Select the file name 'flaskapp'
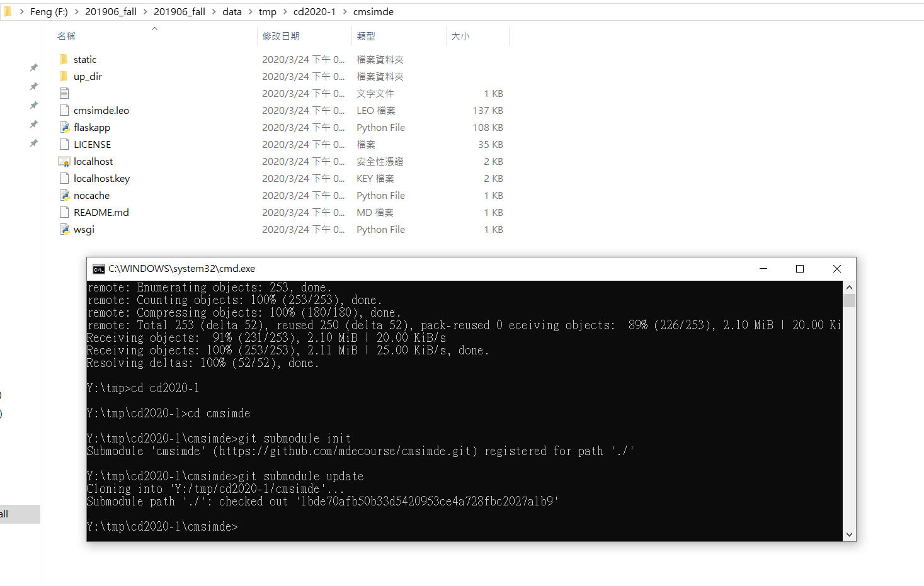Screen dimensions: 924x586 (92, 128)
